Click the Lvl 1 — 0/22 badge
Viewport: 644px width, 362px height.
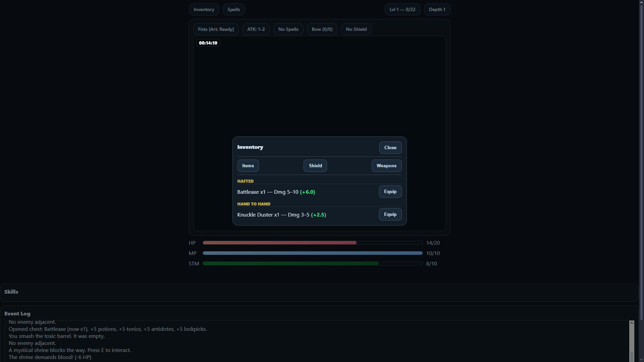[402, 9]
